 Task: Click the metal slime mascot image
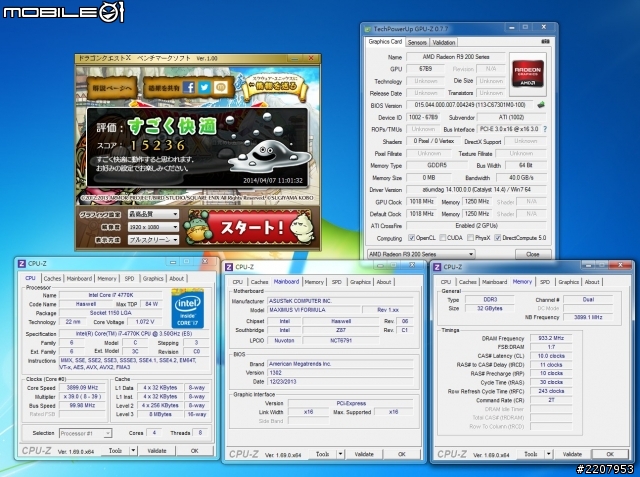point(267,155)
